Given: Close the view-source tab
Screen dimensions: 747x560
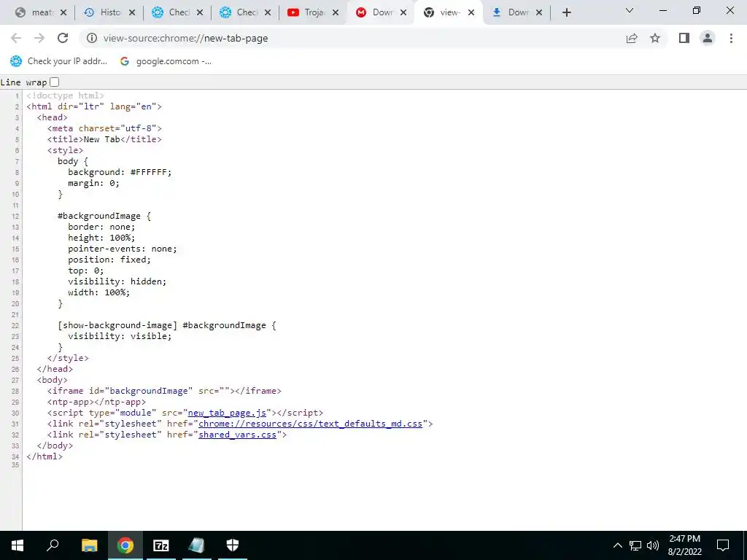Looking at the screenshot, I should click(471, 13).
